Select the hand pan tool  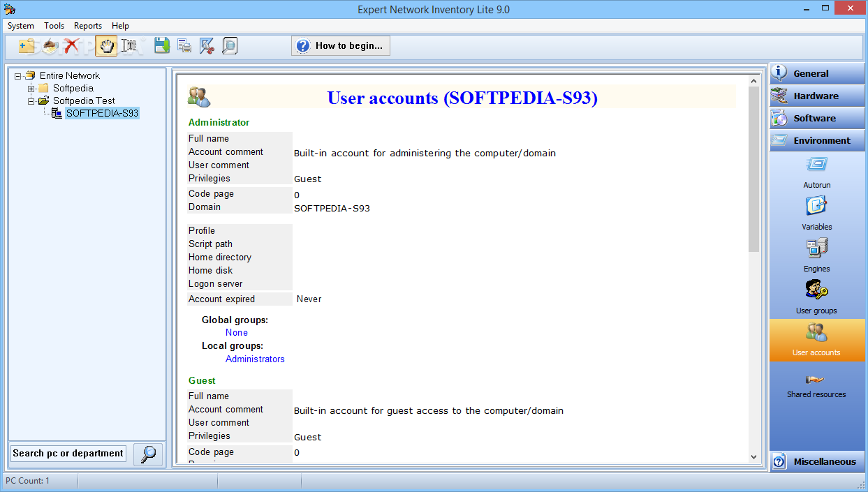coord(106,46)
